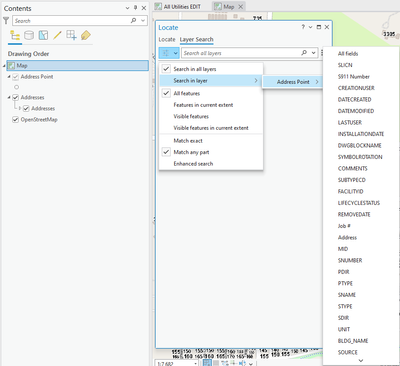Toggle Address Point layer visibility checkbox
400x366 pixels.
(15, 77)
